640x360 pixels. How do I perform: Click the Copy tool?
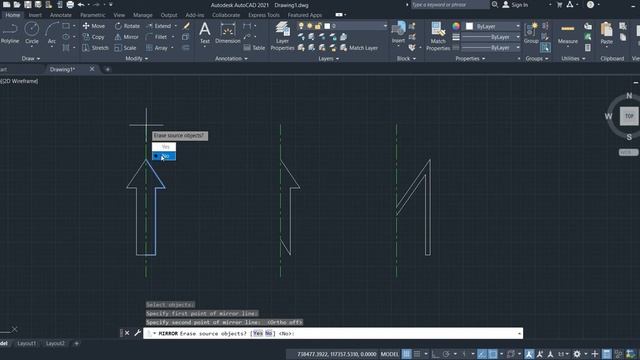(93, 37)
